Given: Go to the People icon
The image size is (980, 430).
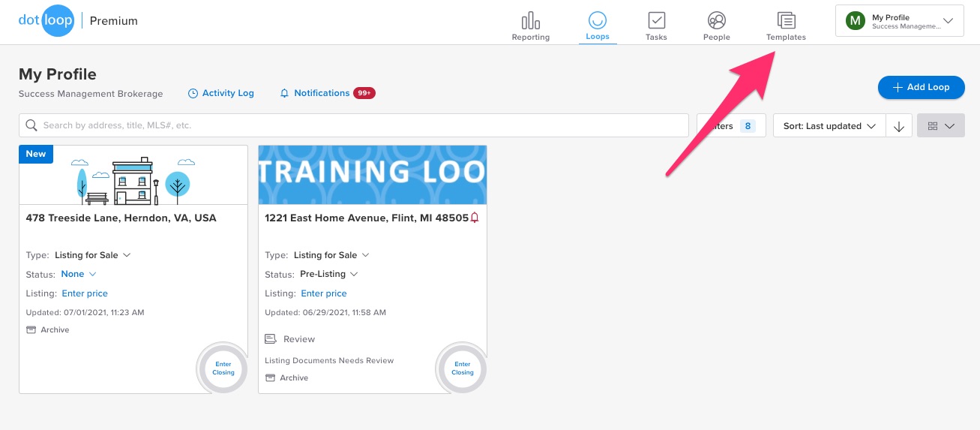Looking at the screenshot, I should [x=716, y=21].
